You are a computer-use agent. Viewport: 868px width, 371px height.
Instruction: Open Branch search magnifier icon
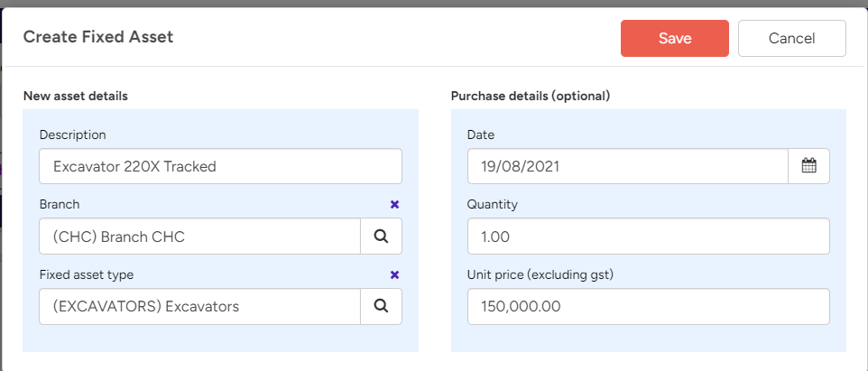coord(381,236)
